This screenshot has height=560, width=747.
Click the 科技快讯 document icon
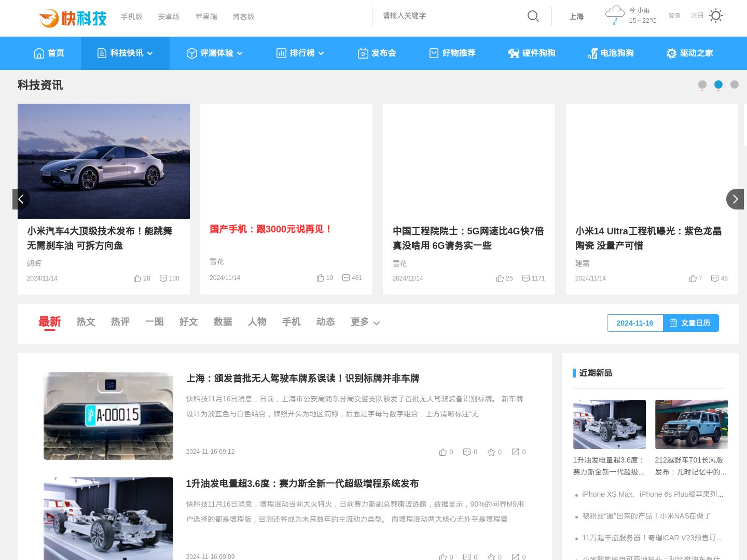[x=102, y=53]
